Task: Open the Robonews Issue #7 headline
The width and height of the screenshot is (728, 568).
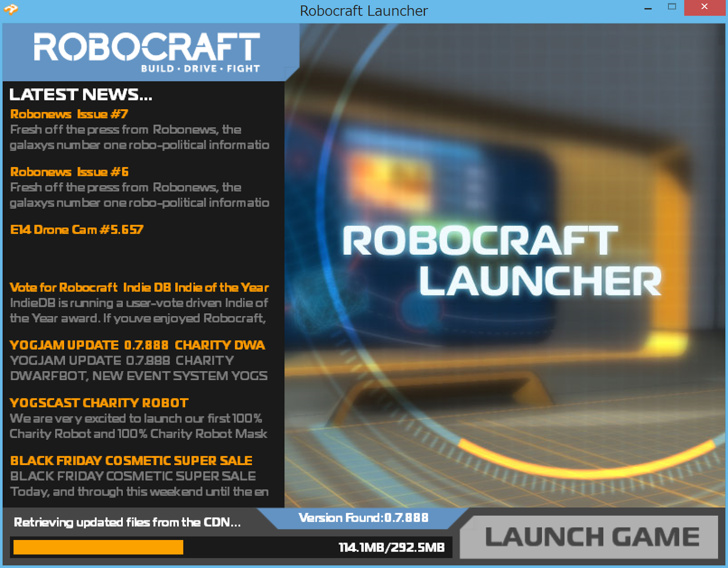Action: (x=69, y=114)
